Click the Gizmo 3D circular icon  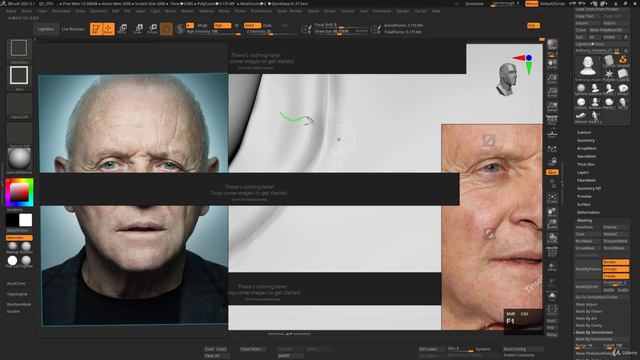coord(166,29)
